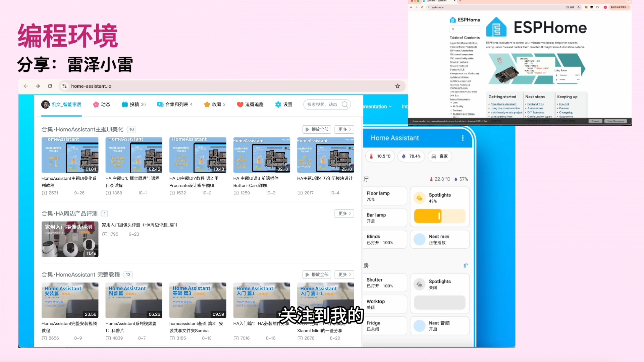This screenshot has height=362, width=644.
Task: Click 播放全部 for HomeAssistant 完整教程
Action: click(x=317, y=275)
